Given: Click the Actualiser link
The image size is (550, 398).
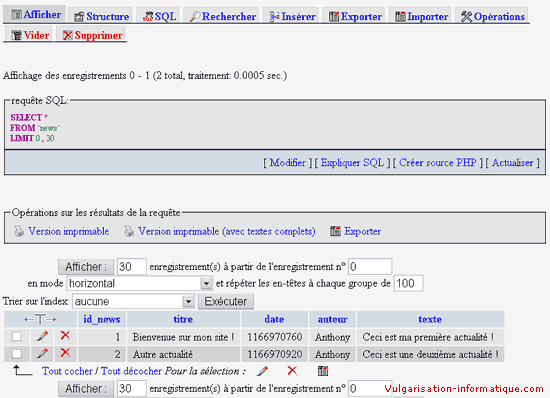Looking at the screenshot, I should coord(512,163).
